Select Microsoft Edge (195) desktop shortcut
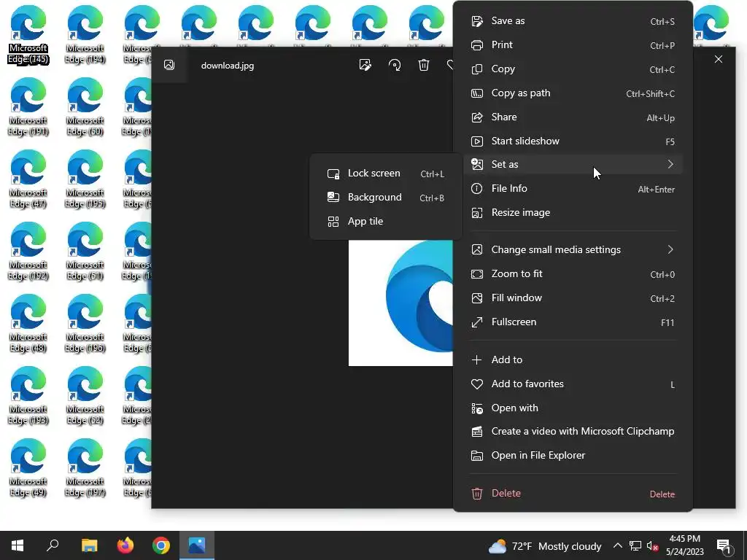Image resolution: width=747 pixels, height=560 pixels. pyautogui.click(x=85, y=179)
